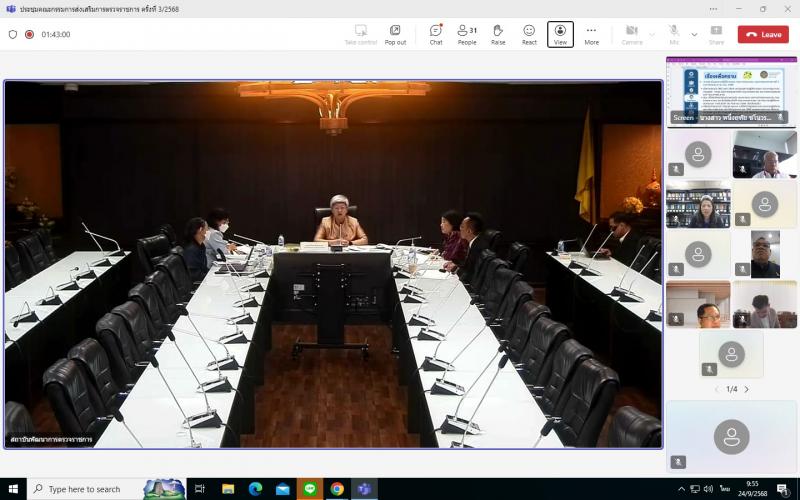Toggle the Camera on
This screenshot has height=500, width=800.
632,35
